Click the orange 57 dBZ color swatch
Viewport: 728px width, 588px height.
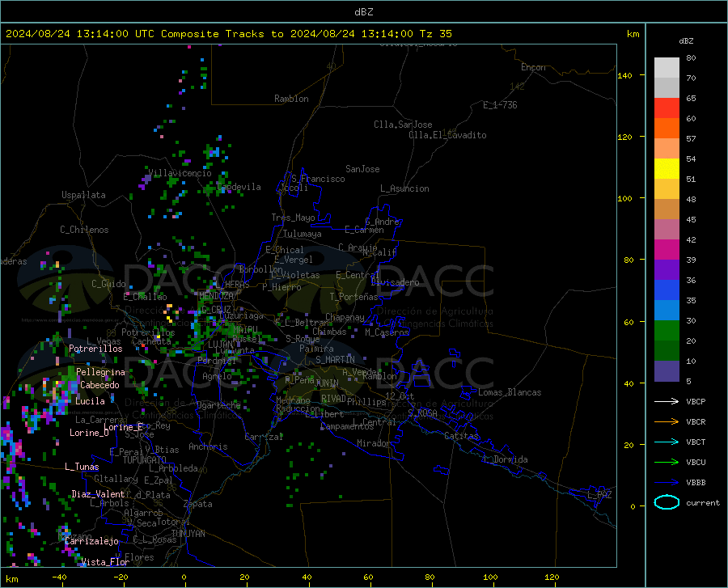(667, 129)
